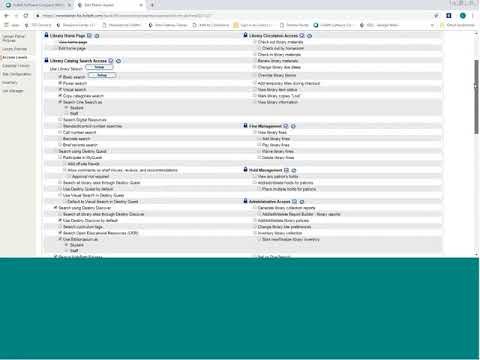Enable View library fines checkbox
The image size is (480, 360).
255,132
